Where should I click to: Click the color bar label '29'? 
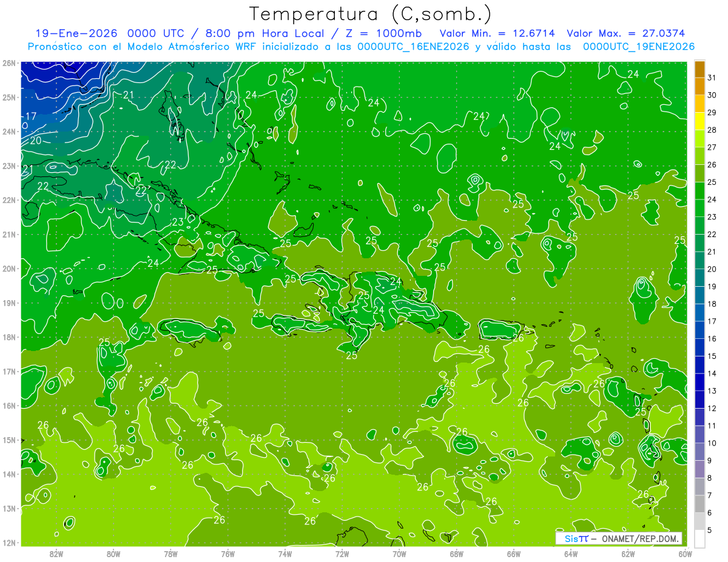coord(712,112)
